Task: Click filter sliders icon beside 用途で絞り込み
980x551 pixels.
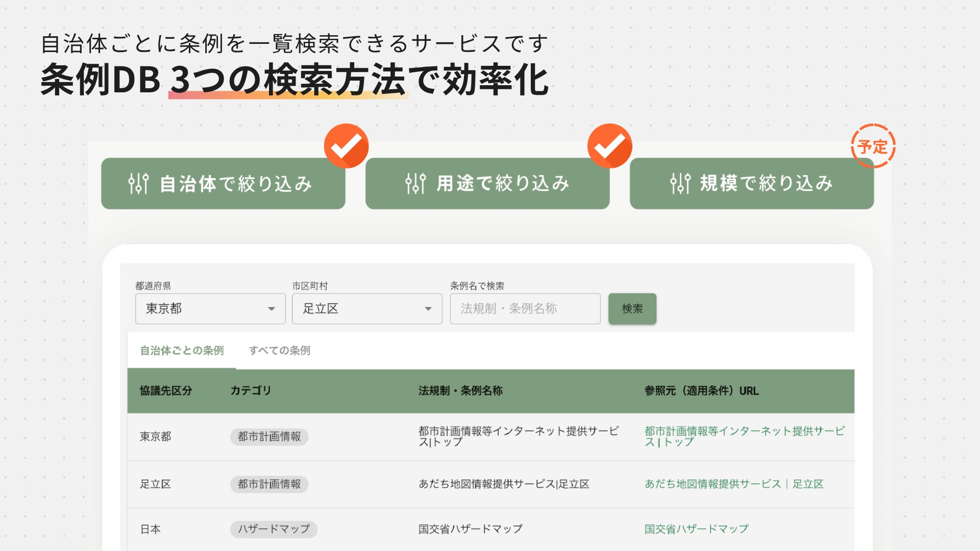Action: 415,184
